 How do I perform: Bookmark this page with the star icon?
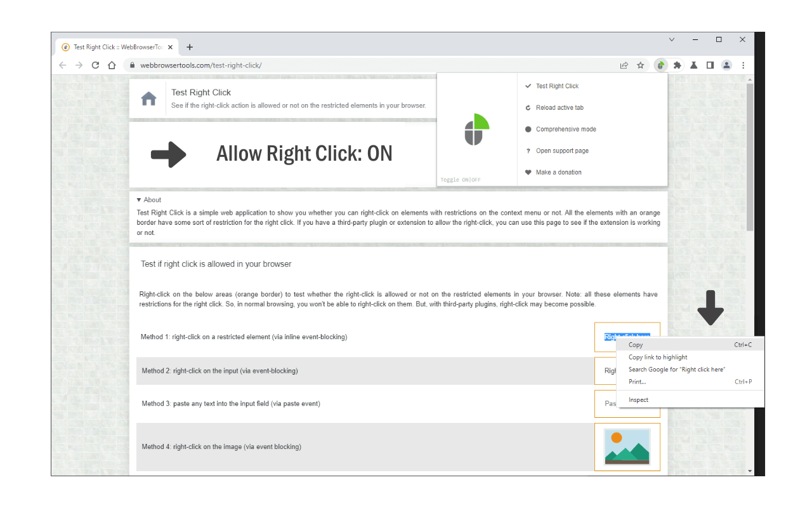[x=641, y=65]
